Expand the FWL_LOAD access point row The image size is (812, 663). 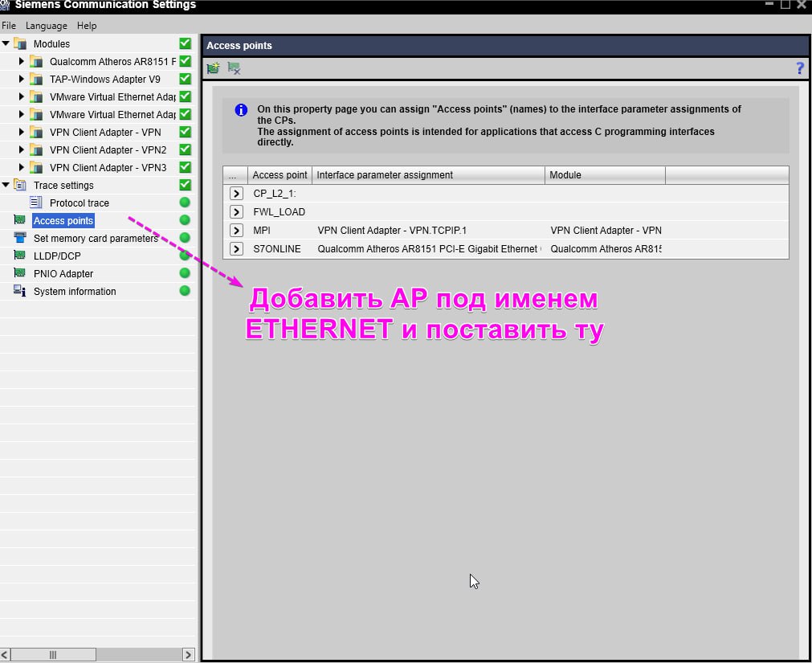point(236,212)
